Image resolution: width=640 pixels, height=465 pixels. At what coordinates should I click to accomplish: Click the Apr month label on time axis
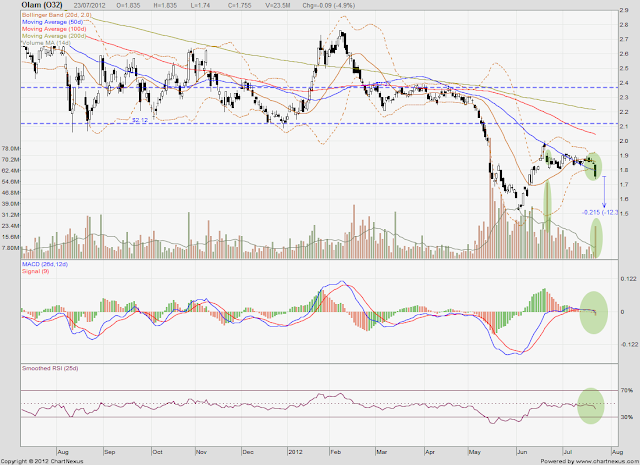(x=430, y=452)
